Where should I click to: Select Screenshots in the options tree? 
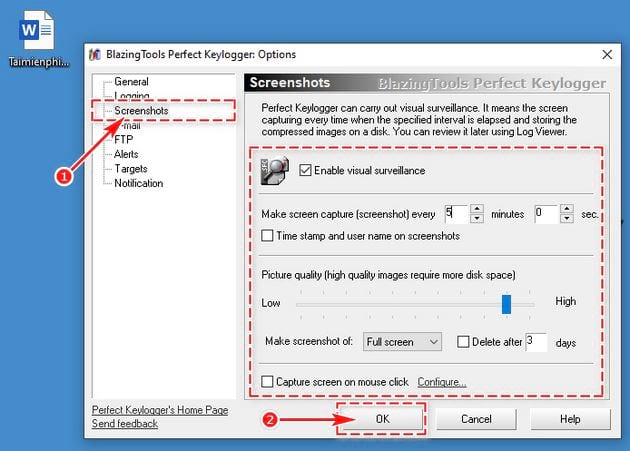tap(141, 111)
